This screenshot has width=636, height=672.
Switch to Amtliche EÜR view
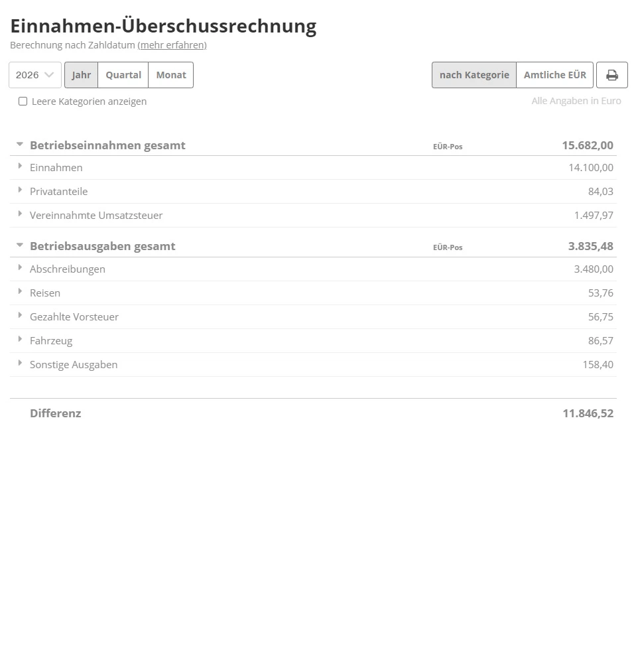pyautogui.click(x=554, y=75)
